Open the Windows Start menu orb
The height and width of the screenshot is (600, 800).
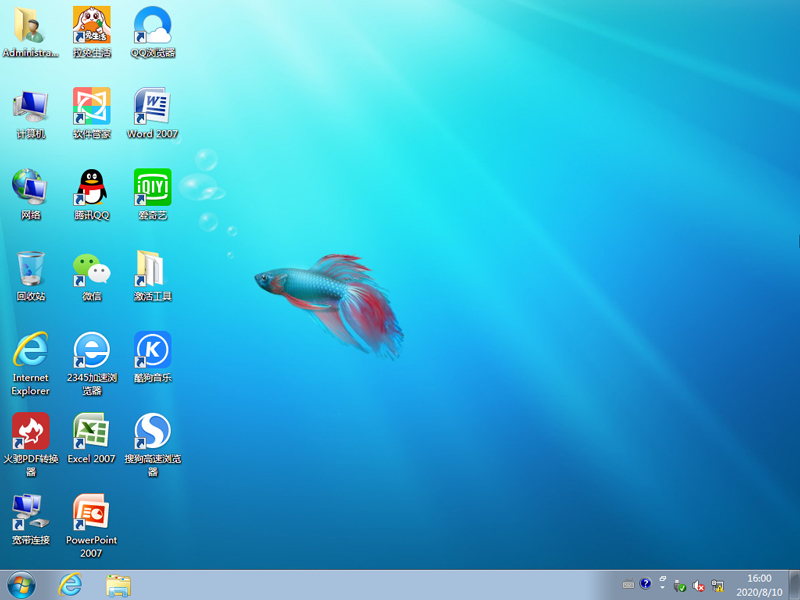pos(21,585)
